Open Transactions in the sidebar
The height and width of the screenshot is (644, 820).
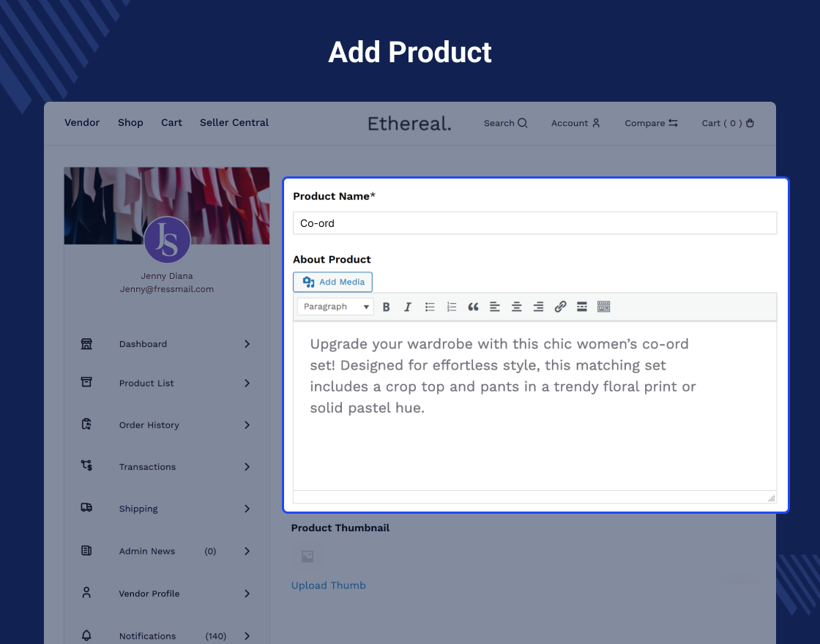(x=147, y=467)
